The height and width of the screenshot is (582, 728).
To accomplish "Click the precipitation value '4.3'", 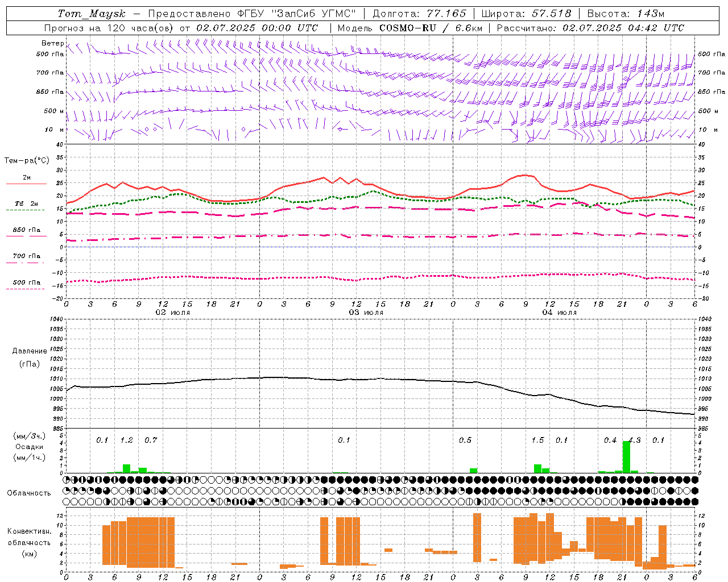I will 634,440.
